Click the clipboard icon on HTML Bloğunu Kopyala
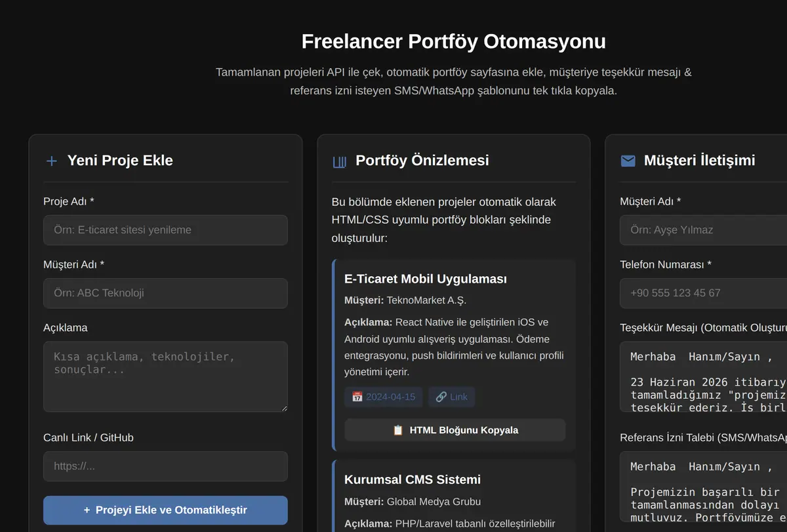 coord(398,430)
